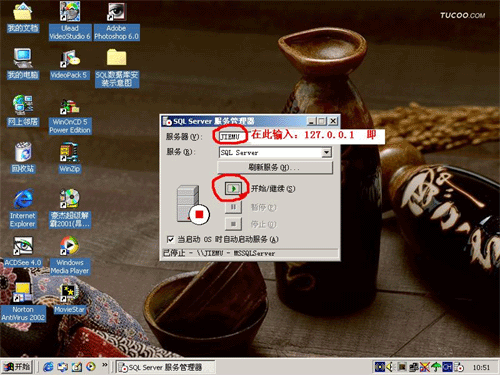Click the media player quick launch icon
Viewport: 500px width, 375px height.
(x=90, y=367)
